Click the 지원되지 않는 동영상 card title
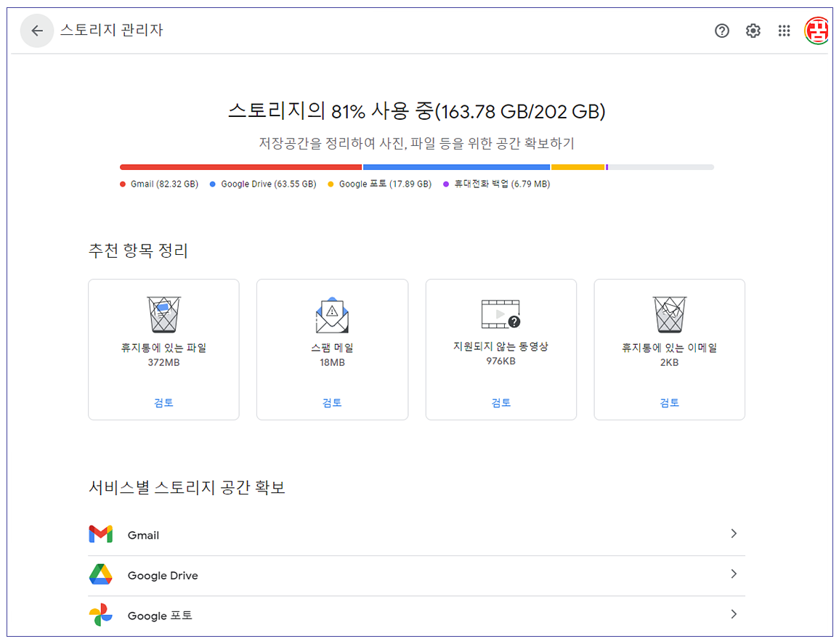This screenshot has width=839, height=644. [500, 346]
